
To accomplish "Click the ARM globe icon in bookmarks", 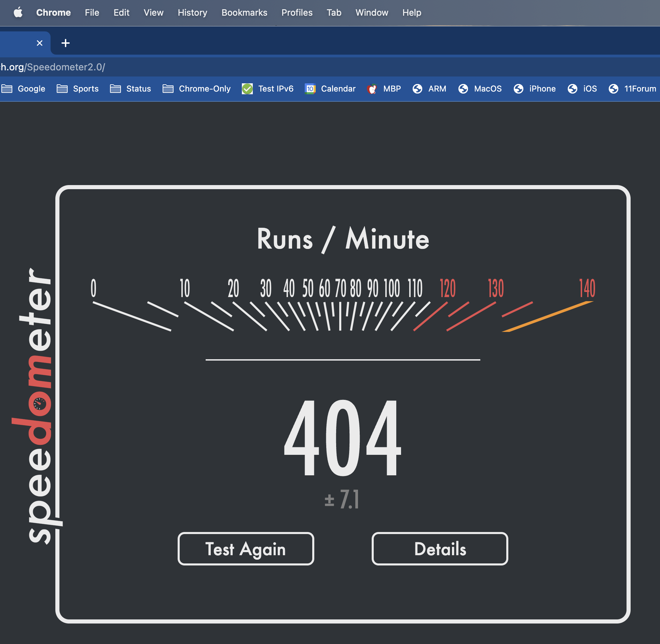I will 417,88.
